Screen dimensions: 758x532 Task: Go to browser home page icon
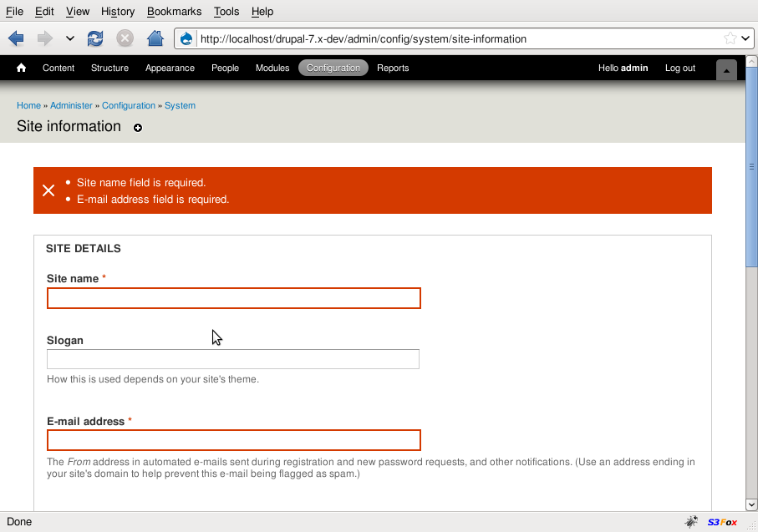[x=155, y=38]
